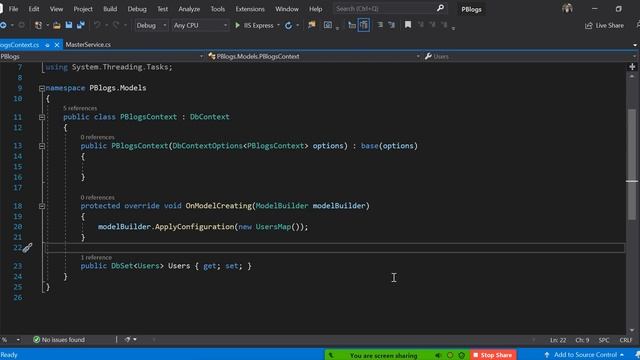Switch to the PBlogsContext.cs tab
Viewport: 640px width, 360px height.
[20, 44]
